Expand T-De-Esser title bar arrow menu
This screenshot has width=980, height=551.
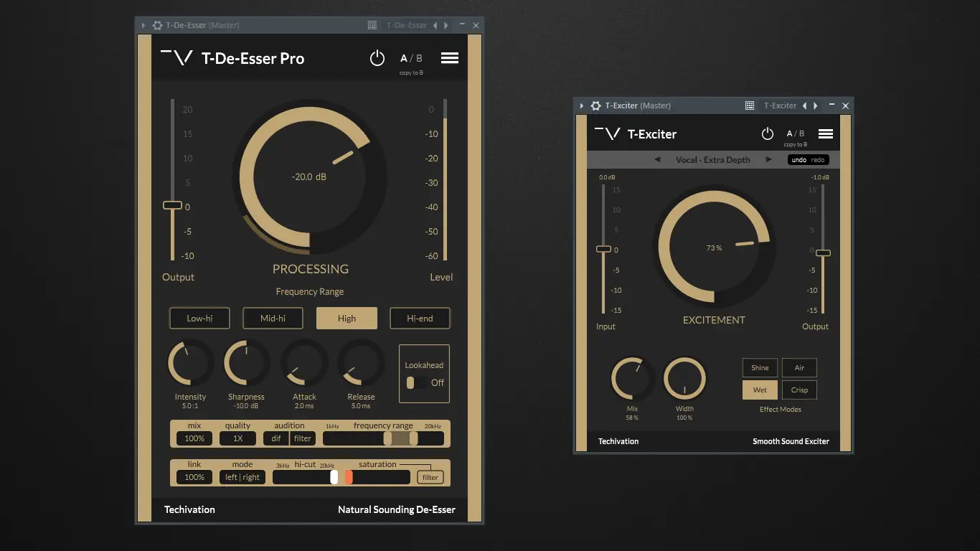click(x=143, y=25)
